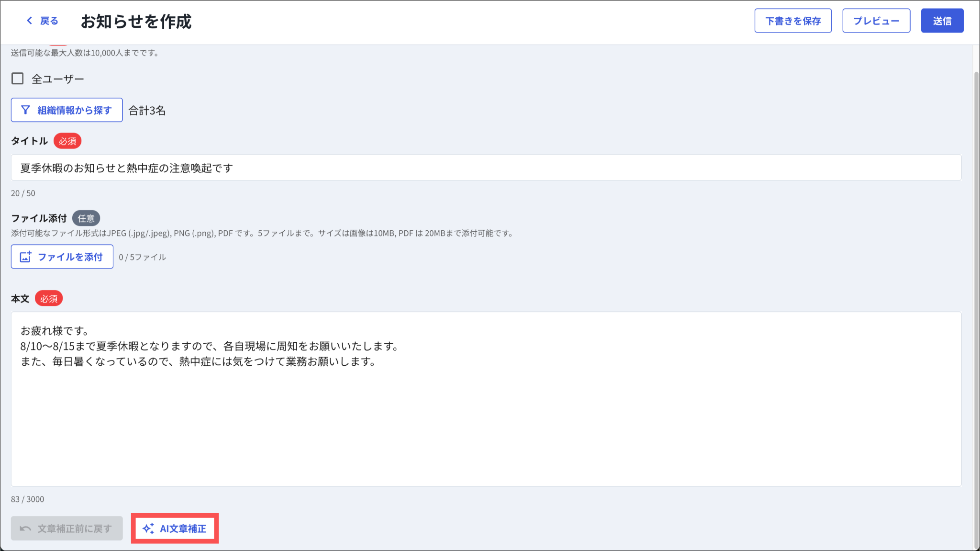The width and height of the screenshot is (980, 551).
Task: Click the back chevron arrow icon
Action: tap(30, 21)
